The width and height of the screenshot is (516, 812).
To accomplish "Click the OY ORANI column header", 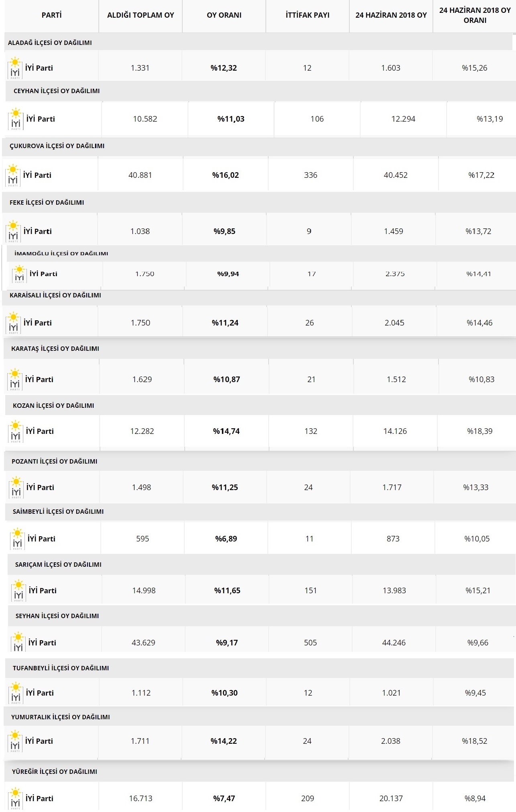I will tap(224, 15).
